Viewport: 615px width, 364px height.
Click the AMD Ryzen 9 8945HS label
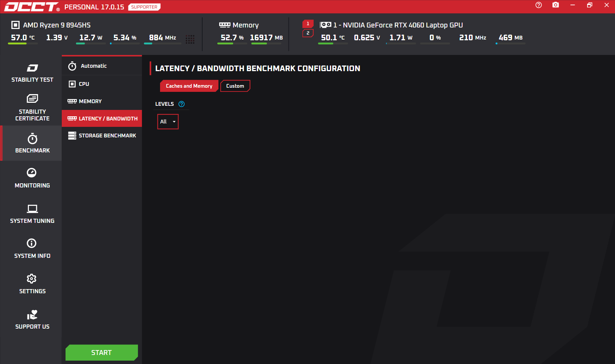[x=57, y=25]
